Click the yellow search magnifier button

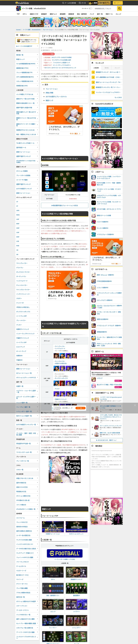click(120, 8)
